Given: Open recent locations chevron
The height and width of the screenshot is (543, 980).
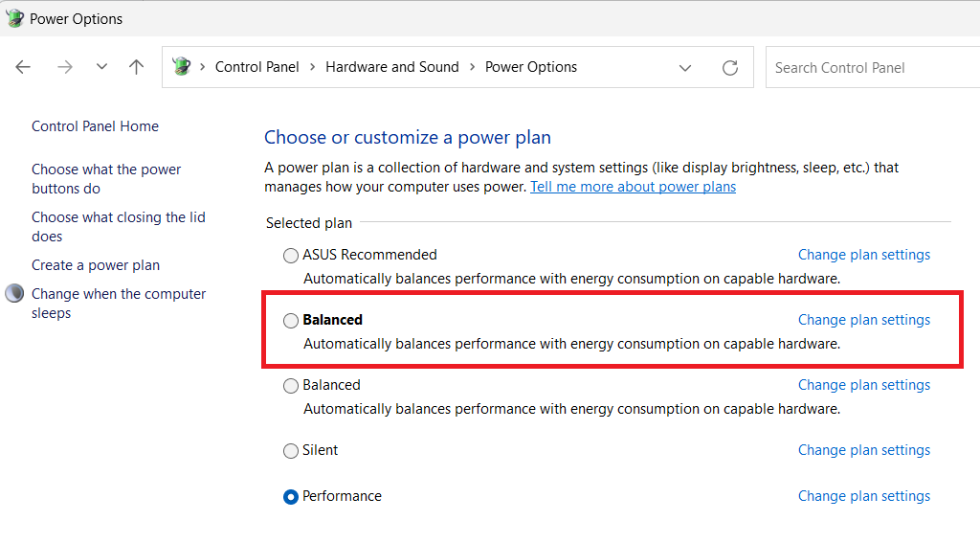Looking at the screenshot, I should tap(101, 66).
